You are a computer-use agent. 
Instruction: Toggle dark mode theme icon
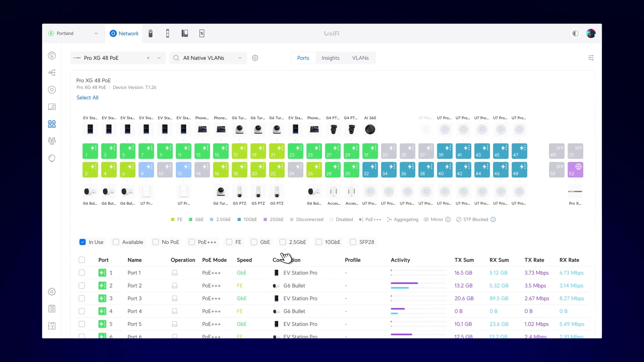click(x=576, y=34)
